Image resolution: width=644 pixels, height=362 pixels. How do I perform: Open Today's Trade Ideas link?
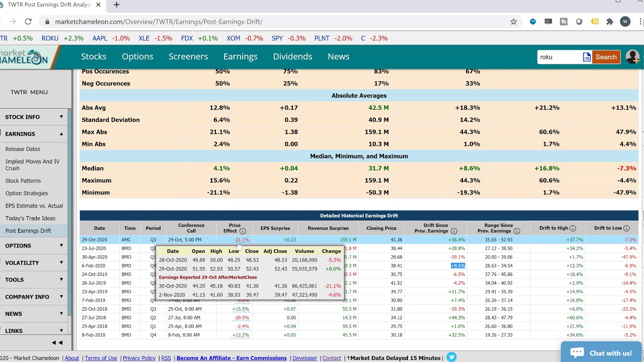[30, 218]
